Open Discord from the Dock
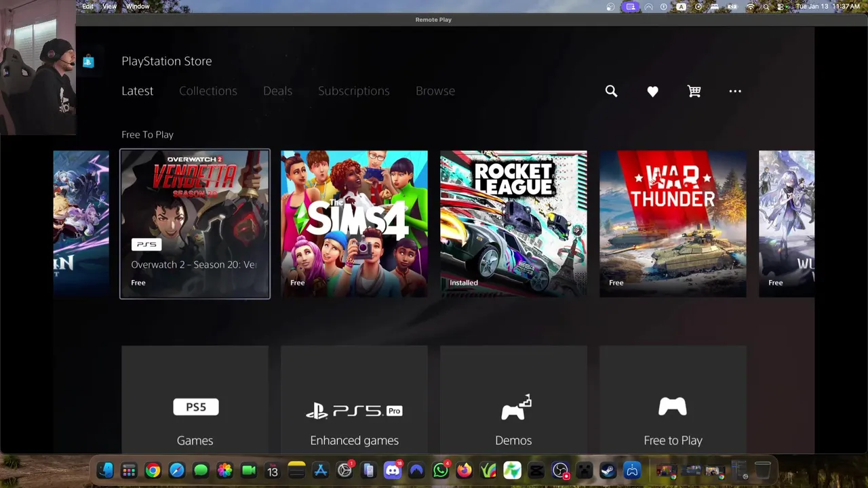 point(393,470)
